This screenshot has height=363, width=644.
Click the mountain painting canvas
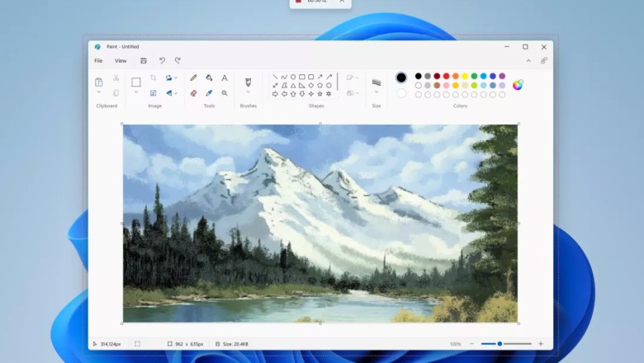(x=320, y=224)
